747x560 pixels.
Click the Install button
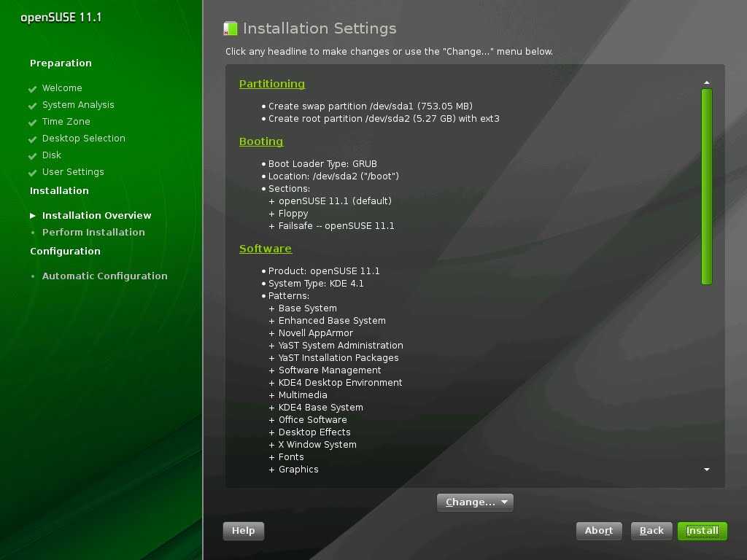[703, 531]
